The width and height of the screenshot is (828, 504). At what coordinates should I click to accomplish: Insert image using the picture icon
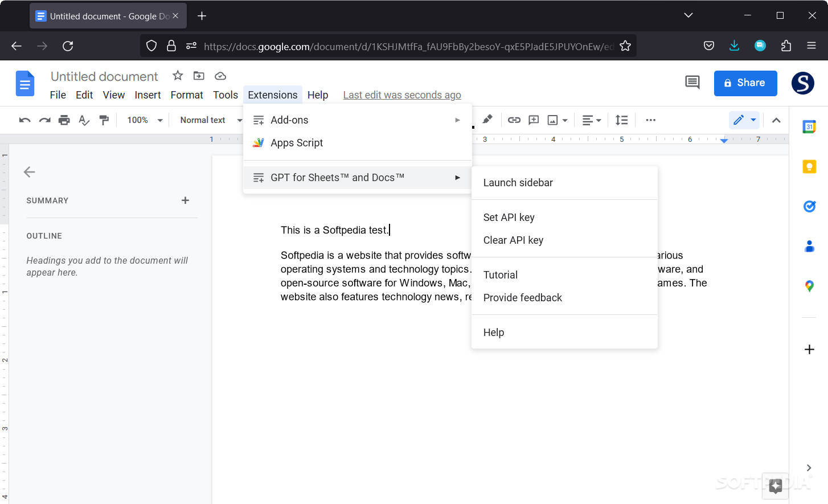click(x=552, y=120)
